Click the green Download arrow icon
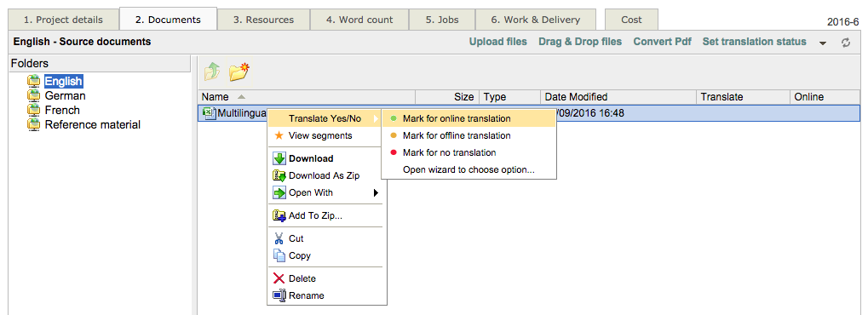 coord(279,158)
